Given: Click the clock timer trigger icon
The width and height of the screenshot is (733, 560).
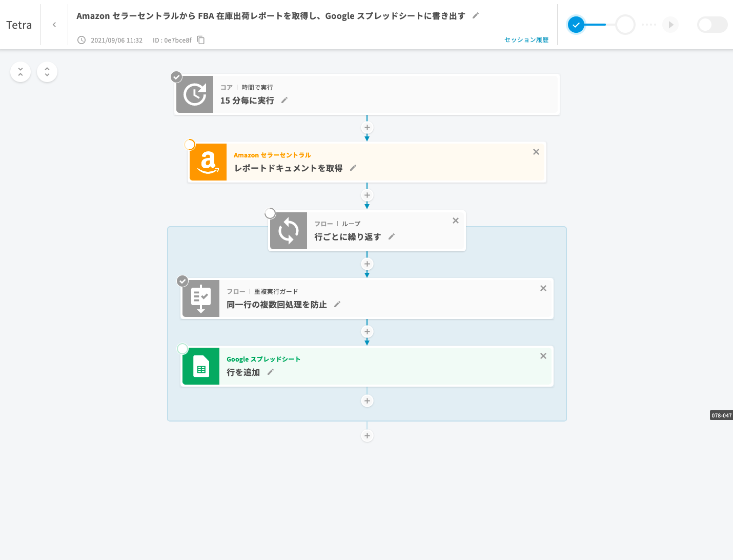Looking at the screenshot, I should (x=195, y=94).
